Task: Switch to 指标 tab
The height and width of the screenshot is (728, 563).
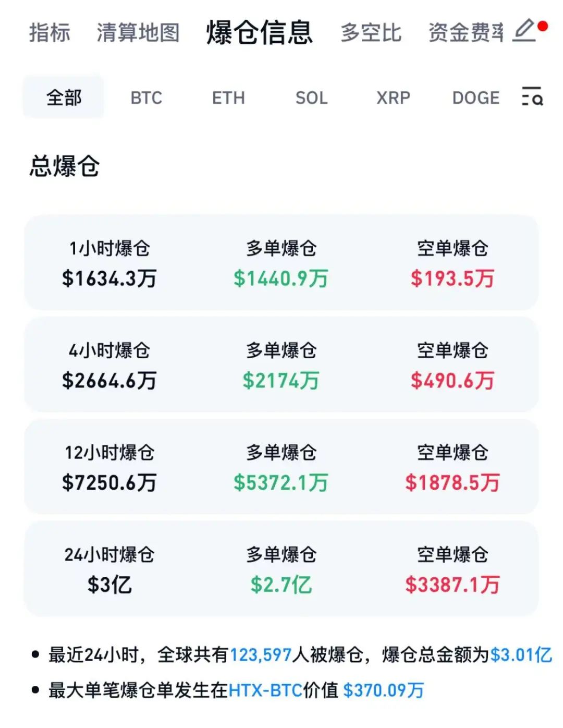Action: point(50,32)
